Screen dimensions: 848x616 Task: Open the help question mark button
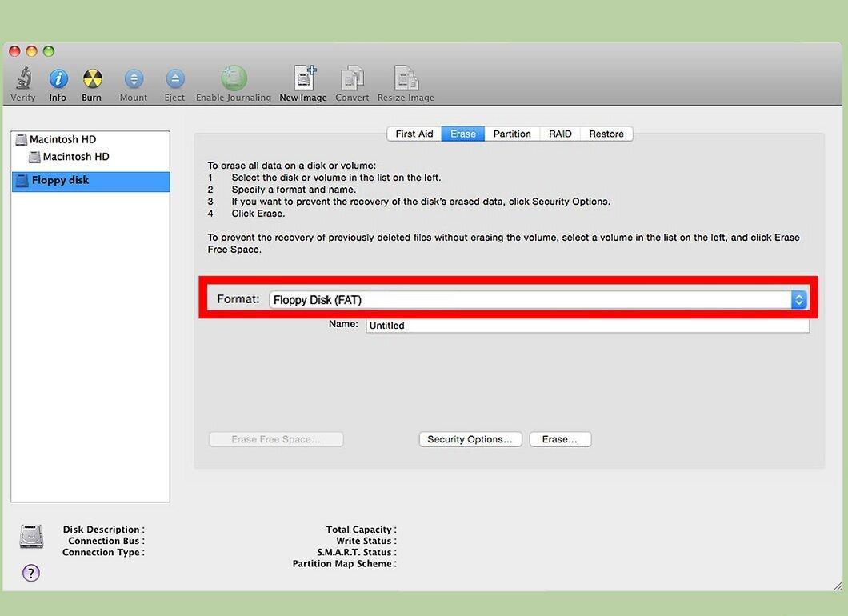click(31, 574)
